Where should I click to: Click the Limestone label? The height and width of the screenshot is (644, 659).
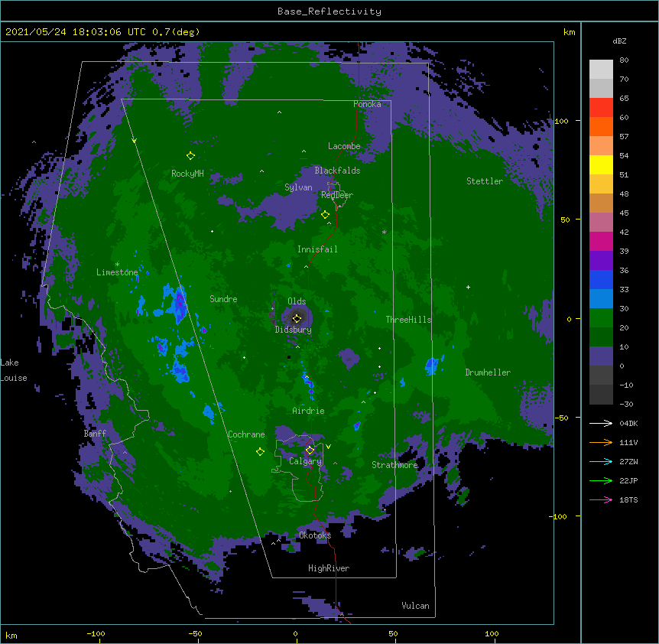point(117,272)
